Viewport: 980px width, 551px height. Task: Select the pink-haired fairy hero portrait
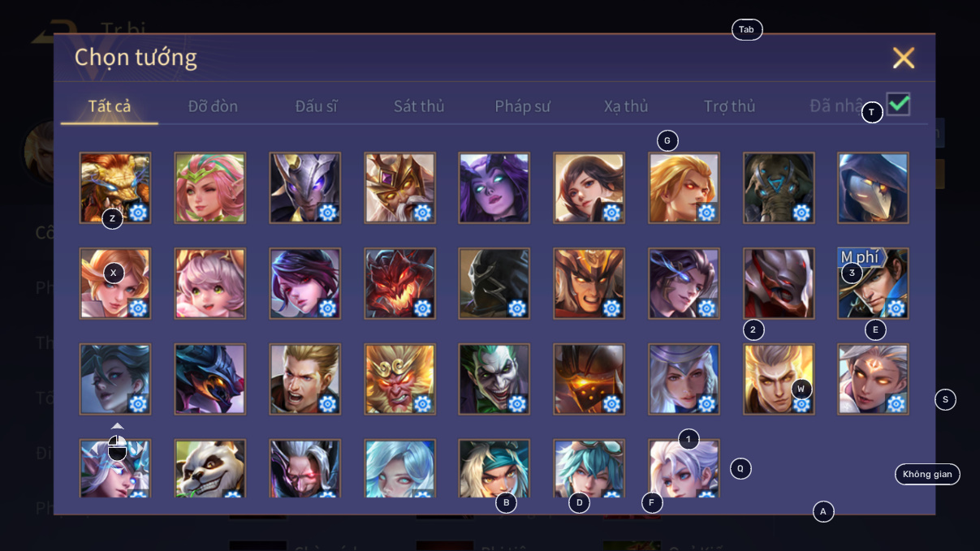209,187
